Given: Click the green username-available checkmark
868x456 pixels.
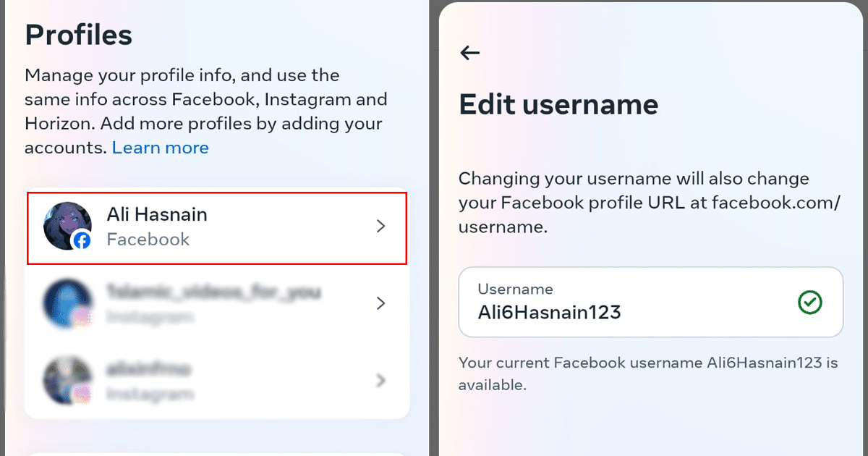Looking at the screenshot, I should pos(809,303).
